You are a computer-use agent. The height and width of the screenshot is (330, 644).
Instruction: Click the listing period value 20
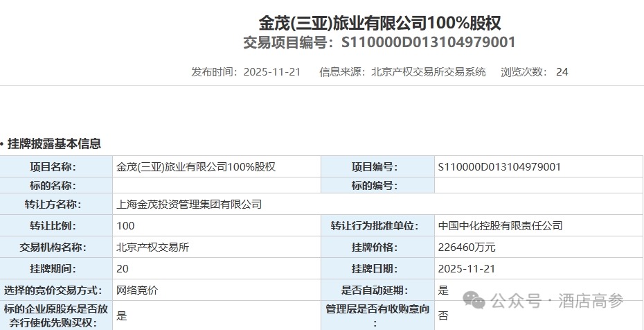pos(123,269)
